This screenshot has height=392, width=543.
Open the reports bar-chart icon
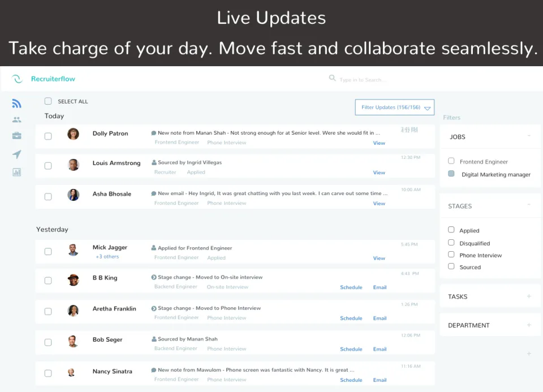[16, 172]
